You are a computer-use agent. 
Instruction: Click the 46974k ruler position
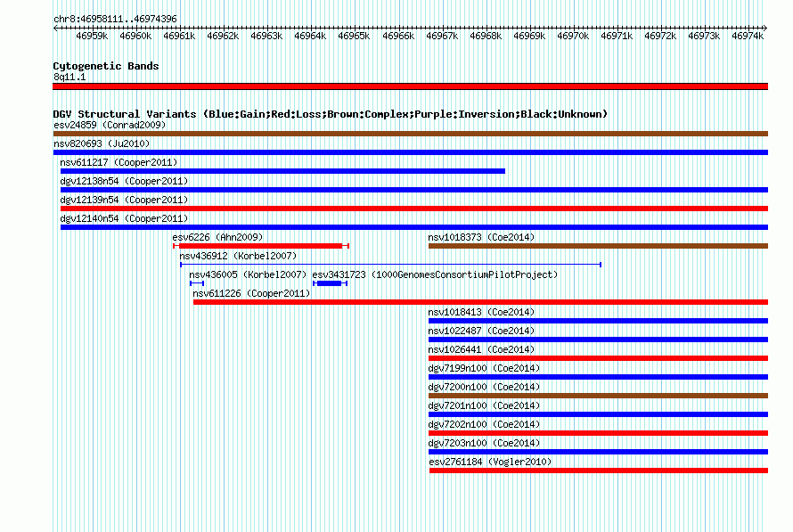pos(748,36)
